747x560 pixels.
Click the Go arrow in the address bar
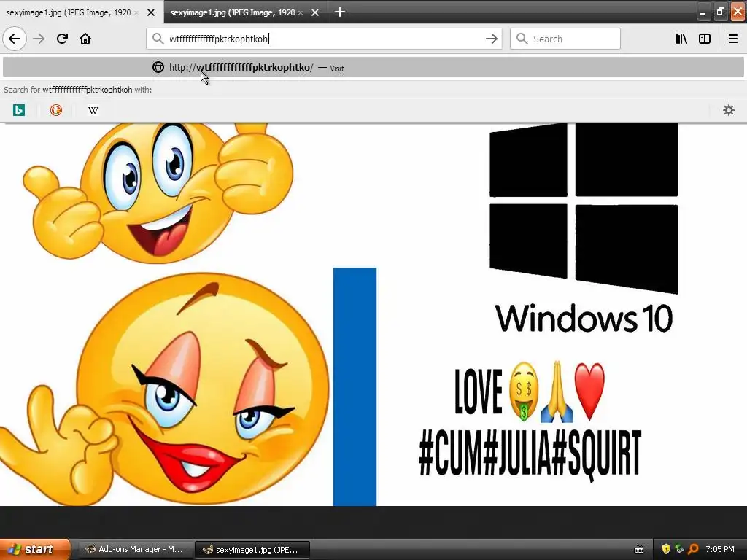pyautogui.click(x=491, y=39)
